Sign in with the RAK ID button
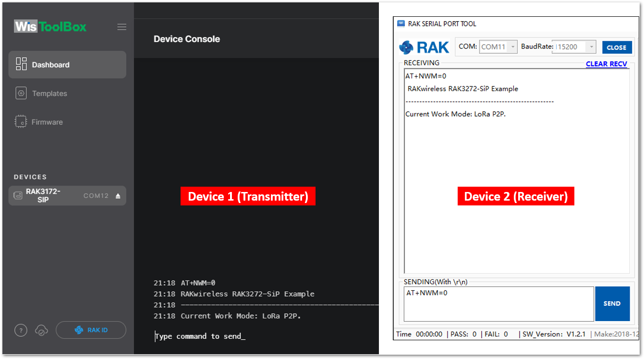 pos(91,330)
